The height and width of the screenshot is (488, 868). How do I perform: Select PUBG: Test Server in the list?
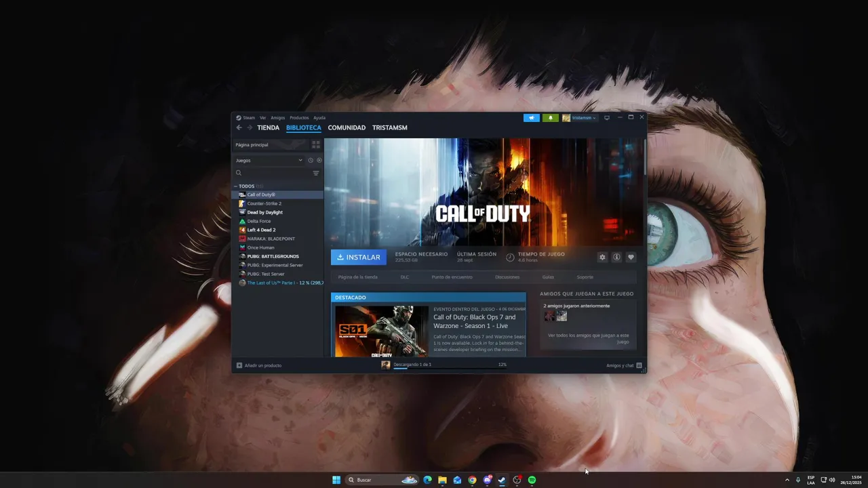[x=265, y=274]
